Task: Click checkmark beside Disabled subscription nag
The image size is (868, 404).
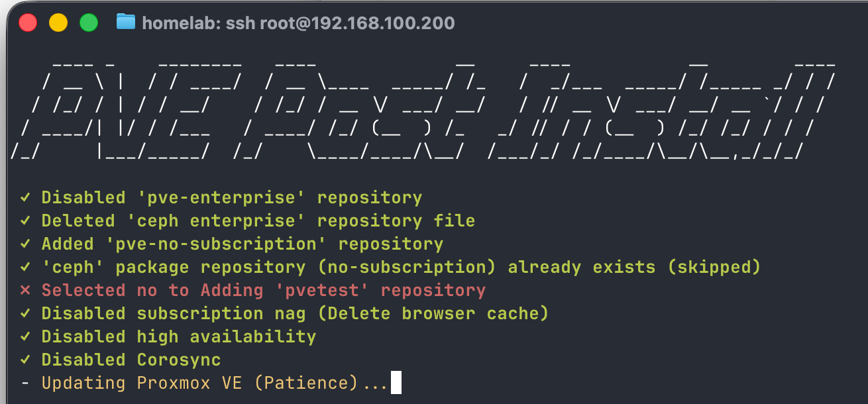Action: click(x=25, y=313)
